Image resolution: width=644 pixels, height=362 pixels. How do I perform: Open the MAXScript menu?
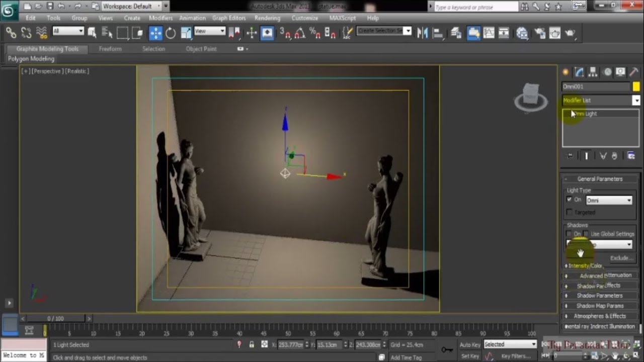pos(342,18)
